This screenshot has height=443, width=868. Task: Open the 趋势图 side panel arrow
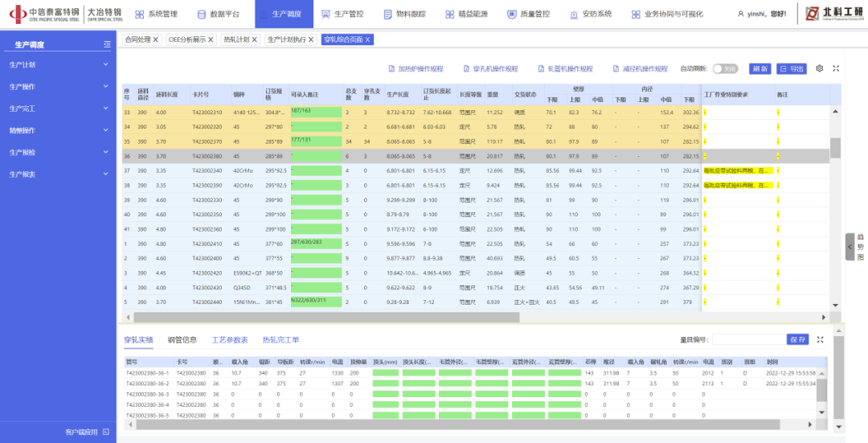coord(850,248)
